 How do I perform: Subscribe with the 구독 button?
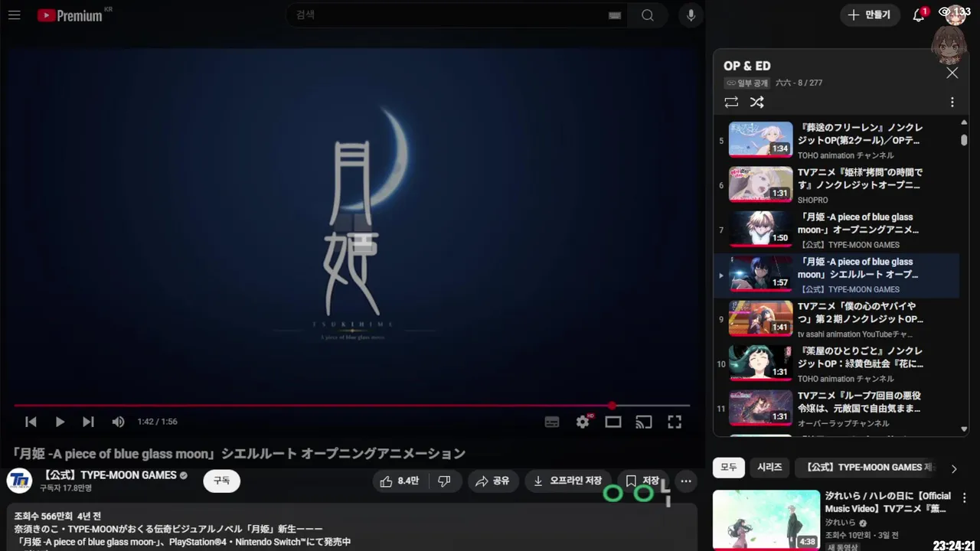tap(221, 481)
